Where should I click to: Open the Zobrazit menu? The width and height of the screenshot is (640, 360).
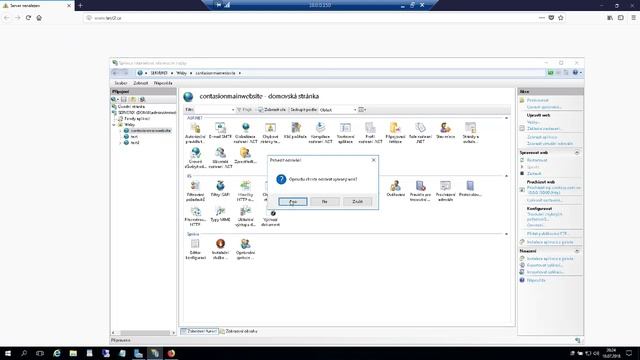pos(141,83)
